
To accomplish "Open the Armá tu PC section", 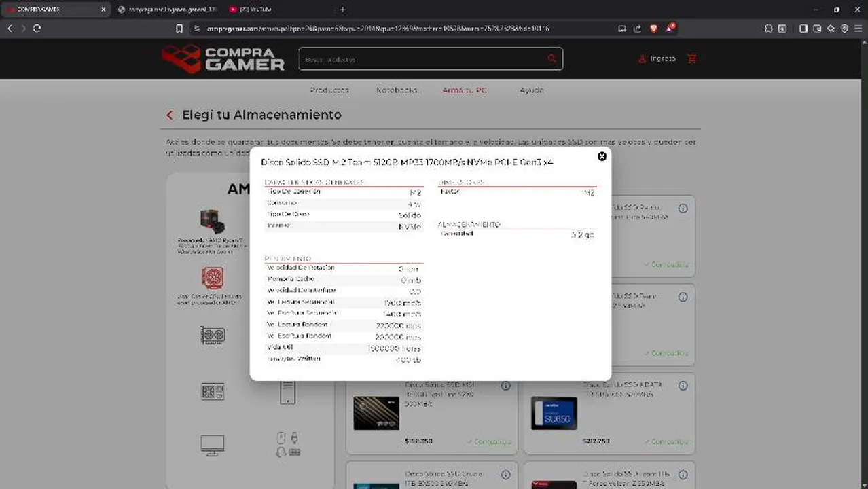I will coord(465,90).
